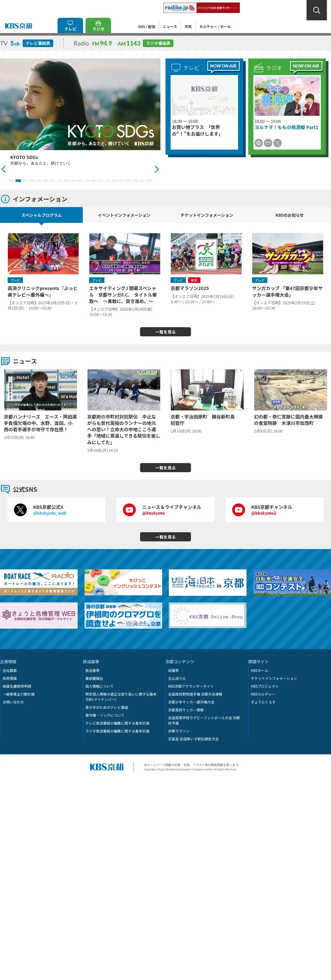Open 個人情報について footer link

99,686
